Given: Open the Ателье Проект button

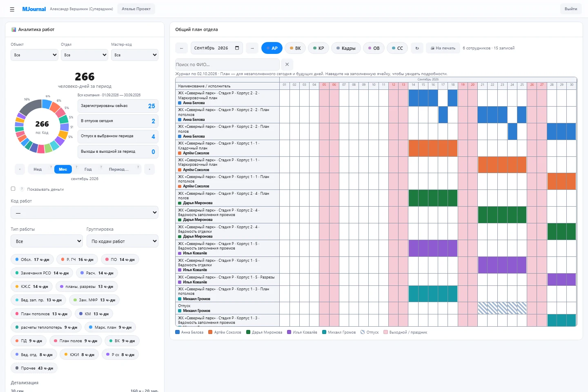Looking at the screenshot, I should [136, 9].
